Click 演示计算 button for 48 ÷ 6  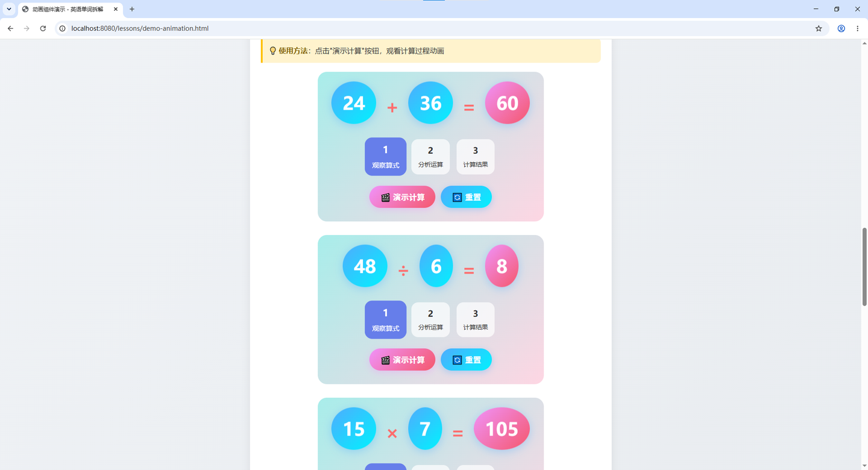pyautogui.click(x=402, y=360)
